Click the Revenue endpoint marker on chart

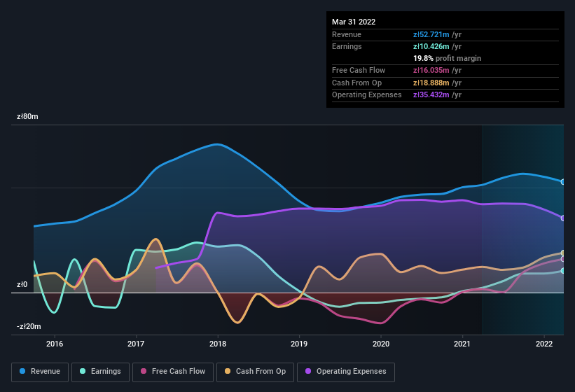563,182
